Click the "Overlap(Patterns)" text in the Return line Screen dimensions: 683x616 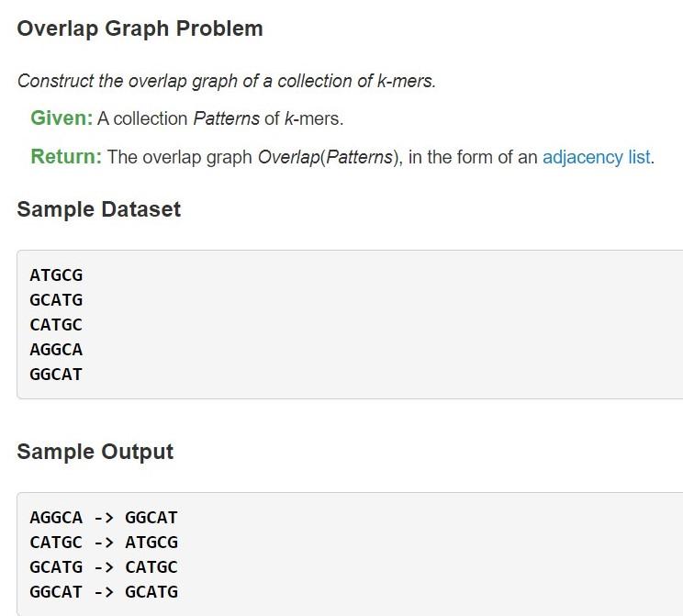click(x=328, y=156)
